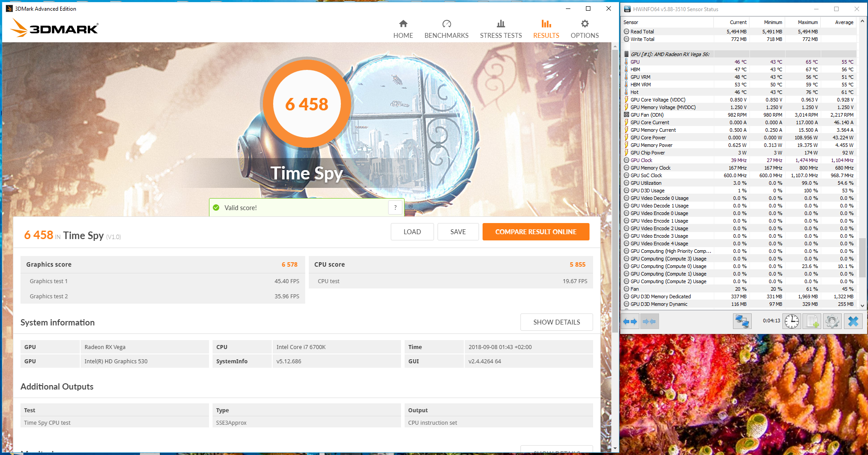Click the 3DMark scroll-down arrow at bottom

pyautogui.click(x=615, y=448)
